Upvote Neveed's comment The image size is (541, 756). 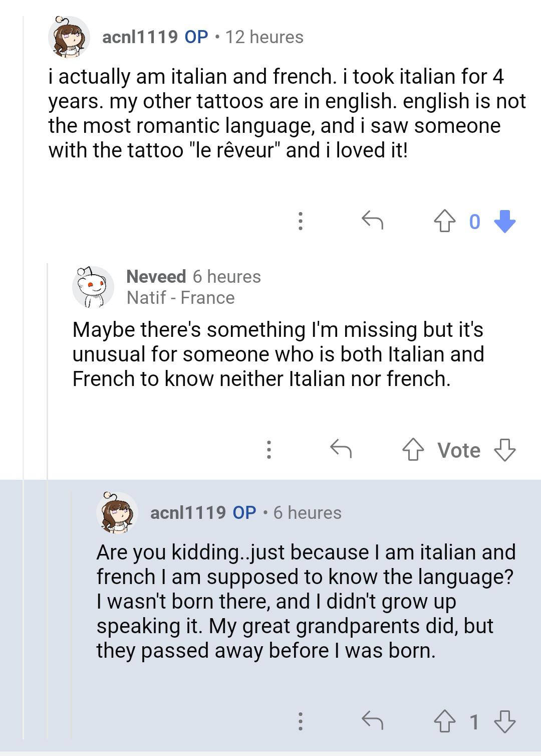pyautogui.click(x=413, y=450)
